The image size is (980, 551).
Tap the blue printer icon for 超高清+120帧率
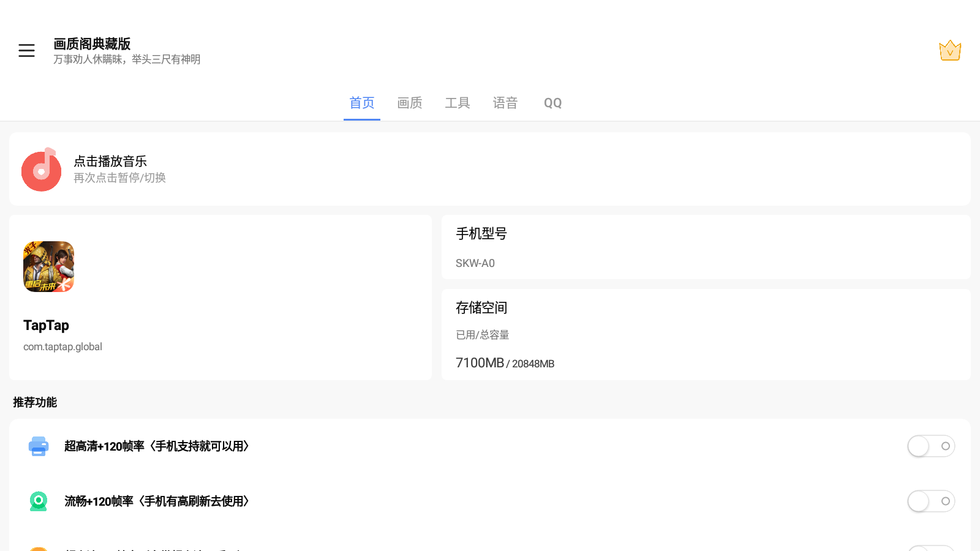tap(39, 446)
